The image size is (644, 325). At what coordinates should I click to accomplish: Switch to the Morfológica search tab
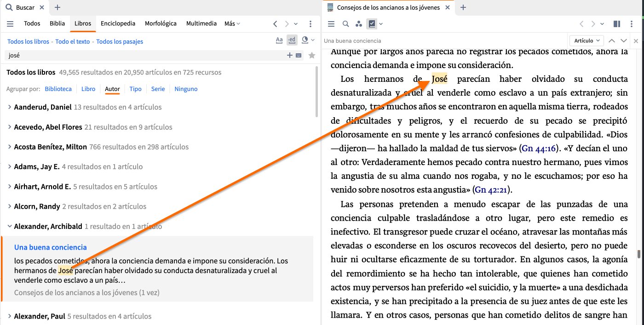click(161, 23)
